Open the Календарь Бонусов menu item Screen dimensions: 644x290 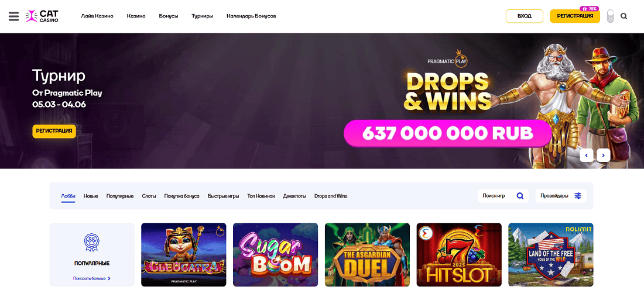coord(251,16)
